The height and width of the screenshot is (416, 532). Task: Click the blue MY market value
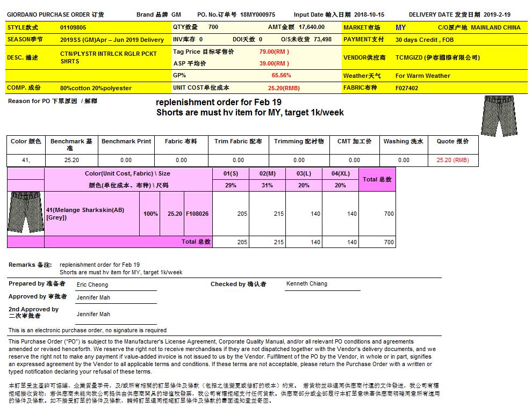(x=400, y=27)
